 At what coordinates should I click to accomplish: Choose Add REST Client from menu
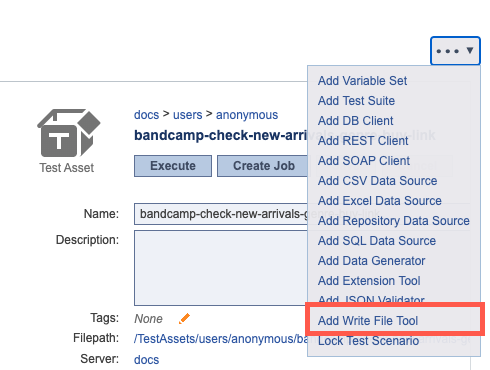tap(363, 141)
